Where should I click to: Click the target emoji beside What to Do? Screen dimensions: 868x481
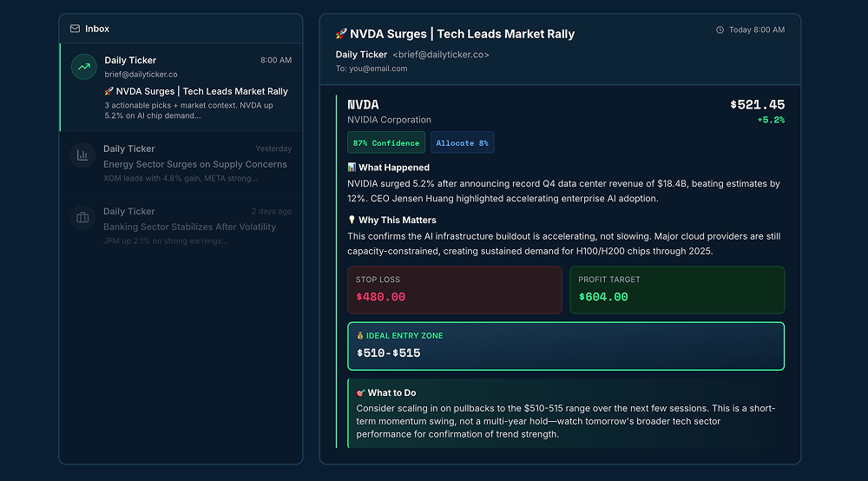360,392
